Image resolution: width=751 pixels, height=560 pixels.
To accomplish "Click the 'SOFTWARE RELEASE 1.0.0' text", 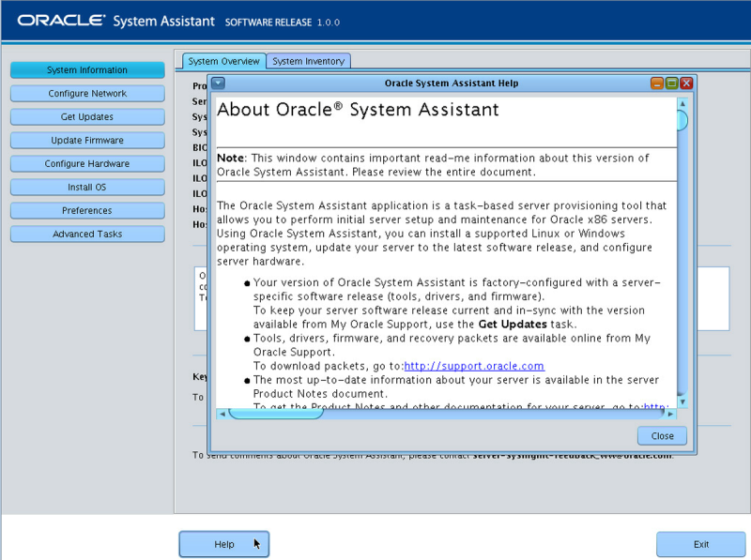I will tap(283, 22).
